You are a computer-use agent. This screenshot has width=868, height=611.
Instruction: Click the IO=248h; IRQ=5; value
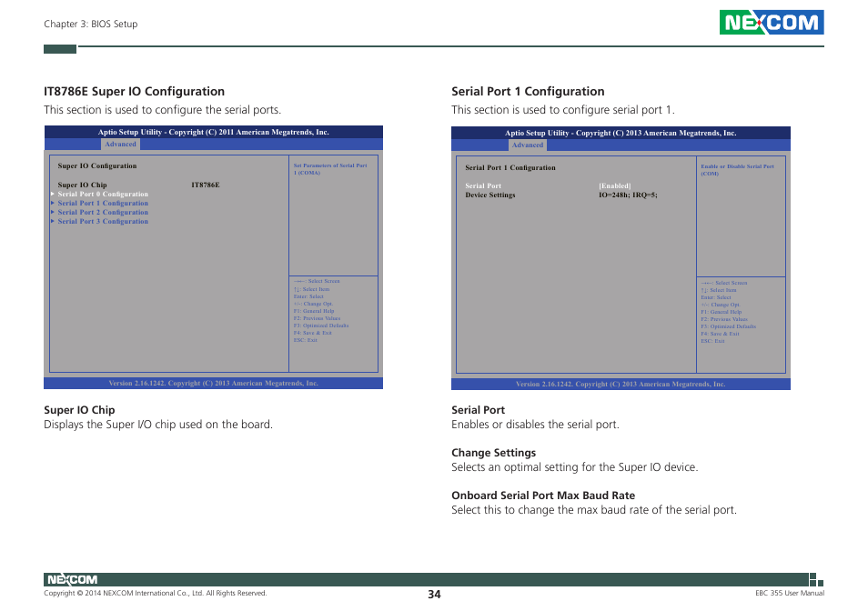click(x=628, y=195)
